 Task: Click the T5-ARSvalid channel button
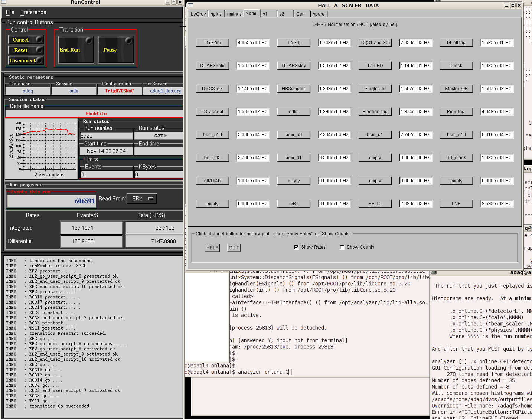tap(212, 66)
